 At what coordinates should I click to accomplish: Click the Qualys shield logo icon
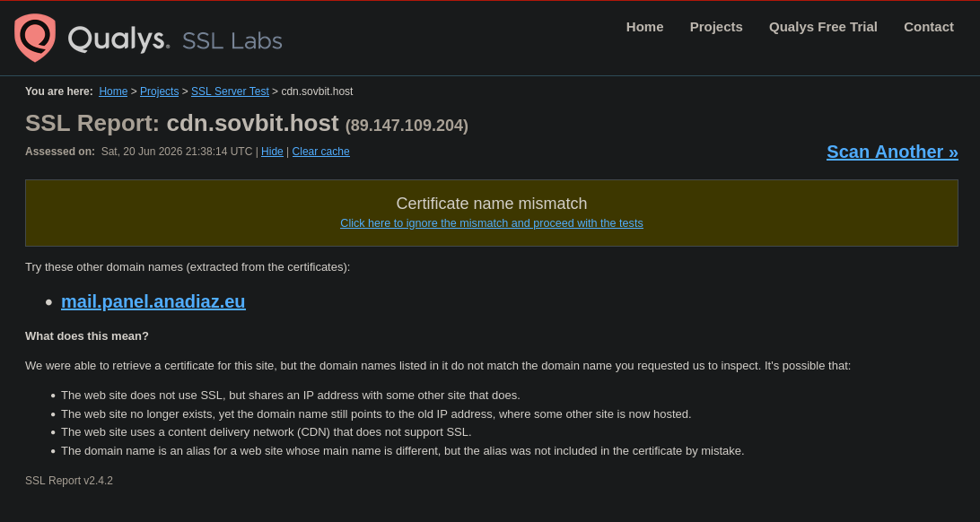tap(35, 38)
